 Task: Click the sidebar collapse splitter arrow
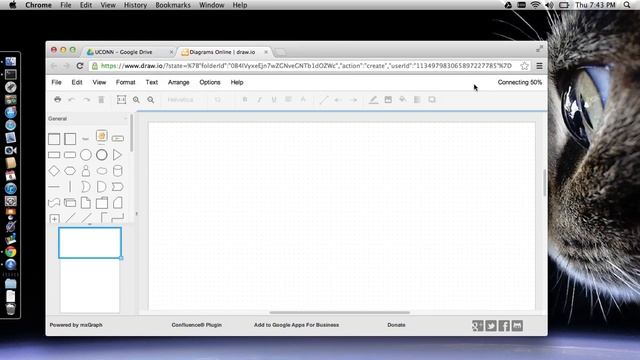[x=137, y=214]
